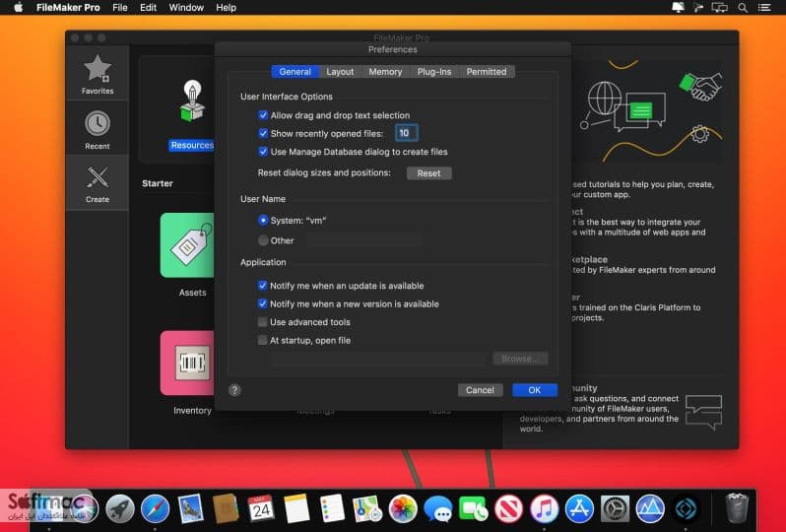
Task: Launch Launchpad from the Dock
Action: tap(120, 508)
